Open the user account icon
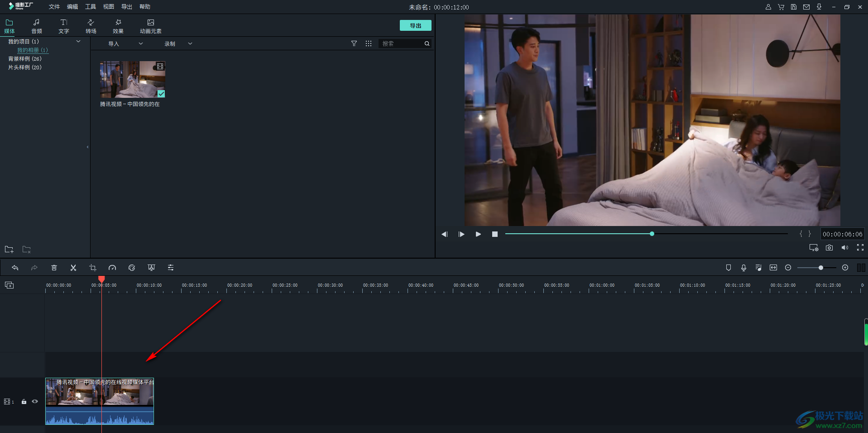Screen dimensions: 868x433 (x=768, y=7)
